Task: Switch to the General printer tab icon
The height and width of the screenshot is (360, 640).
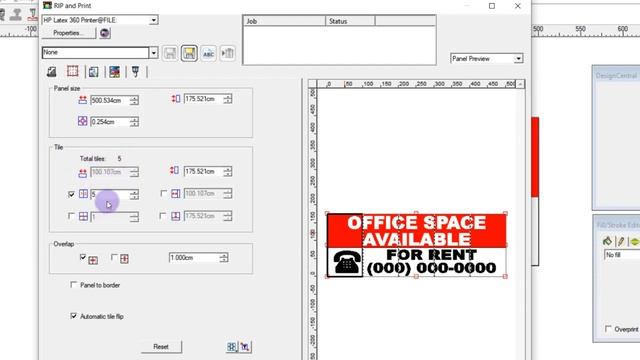Action: [x=51, y=72]
